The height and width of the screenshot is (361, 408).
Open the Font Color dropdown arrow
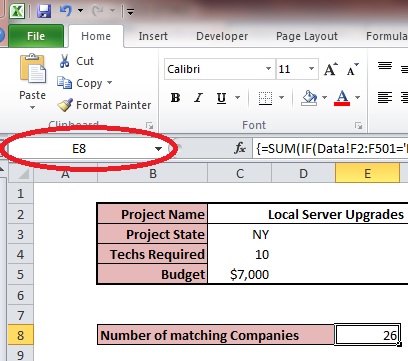click(357, 98)
